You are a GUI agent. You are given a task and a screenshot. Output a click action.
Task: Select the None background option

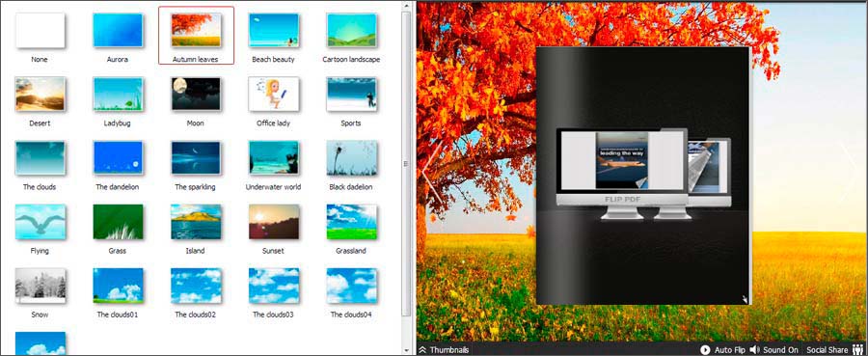coord(40,31)
